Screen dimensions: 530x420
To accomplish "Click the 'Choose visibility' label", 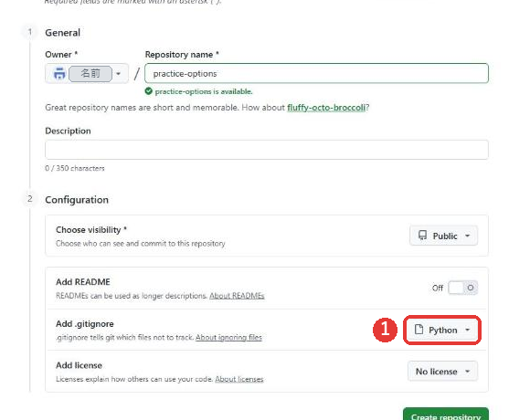I will pyautogui.click(x=91, y=230).
